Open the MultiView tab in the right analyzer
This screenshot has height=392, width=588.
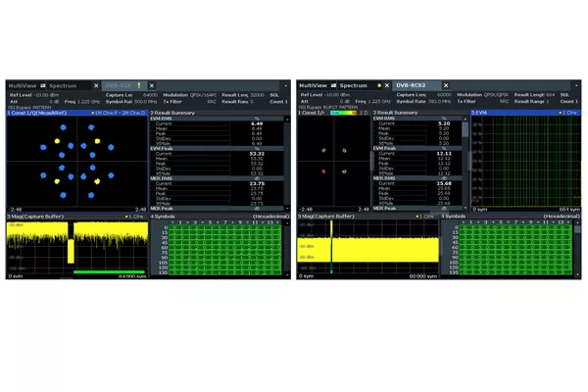[x=314, y=85]
